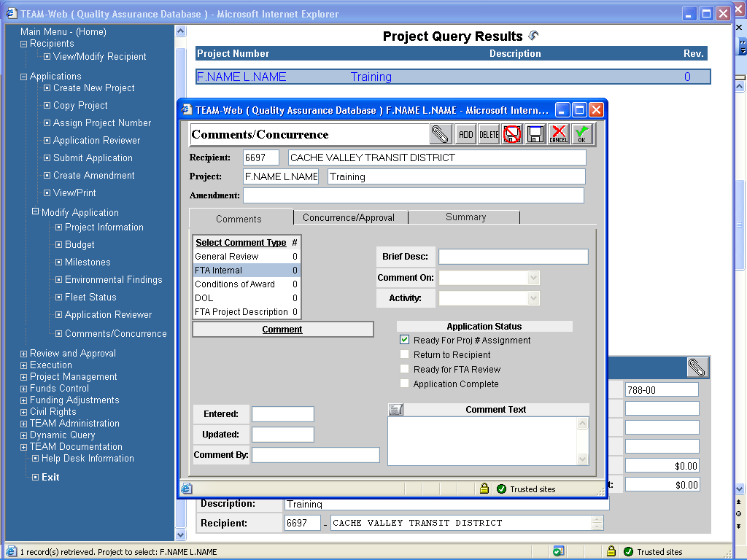Click Exit in the sidebar menu

50,477
